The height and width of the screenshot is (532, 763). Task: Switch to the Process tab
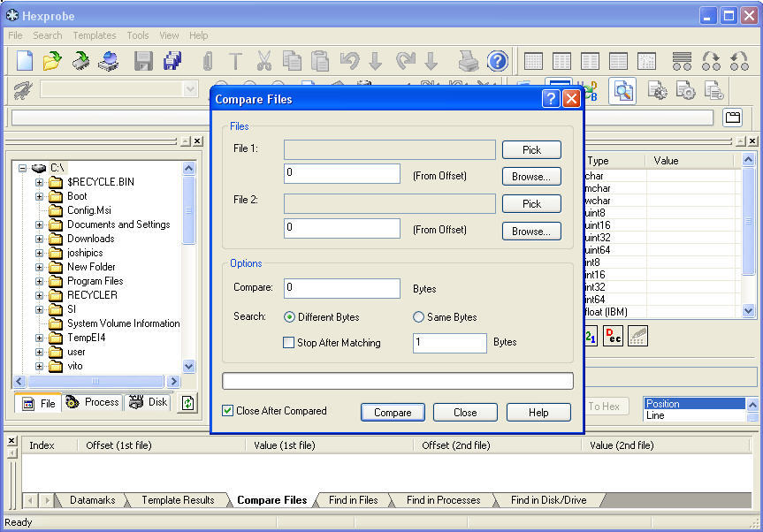pyautogui.click(x=93, y=402)
